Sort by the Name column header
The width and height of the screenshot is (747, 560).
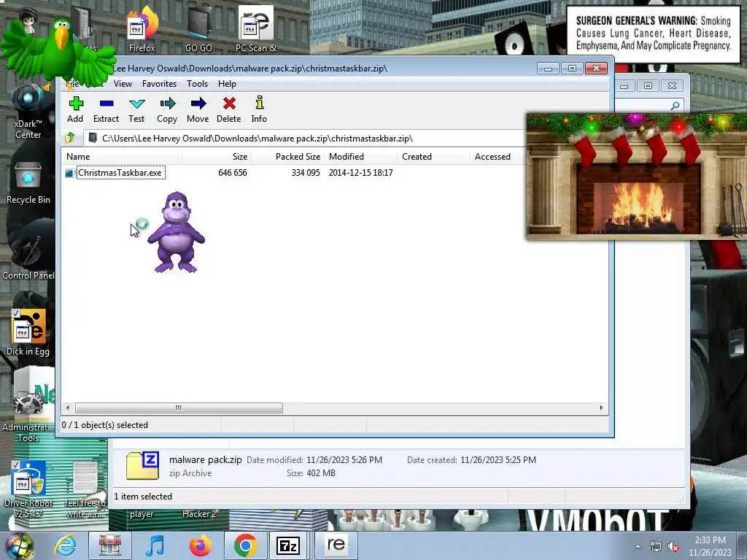(120, 157)
